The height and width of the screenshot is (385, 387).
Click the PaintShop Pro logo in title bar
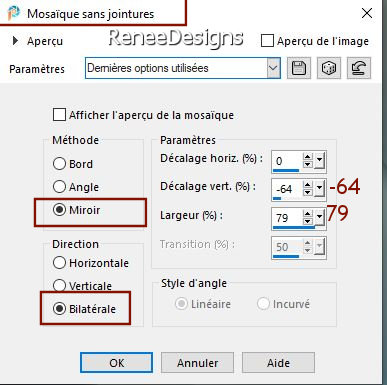coord(13,13)
